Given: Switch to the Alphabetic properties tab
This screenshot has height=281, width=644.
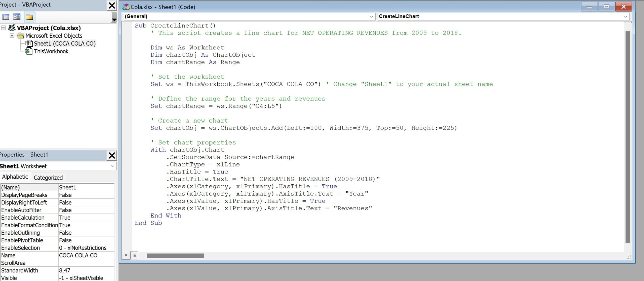Looking at the screenshot, I should (15, 177).
